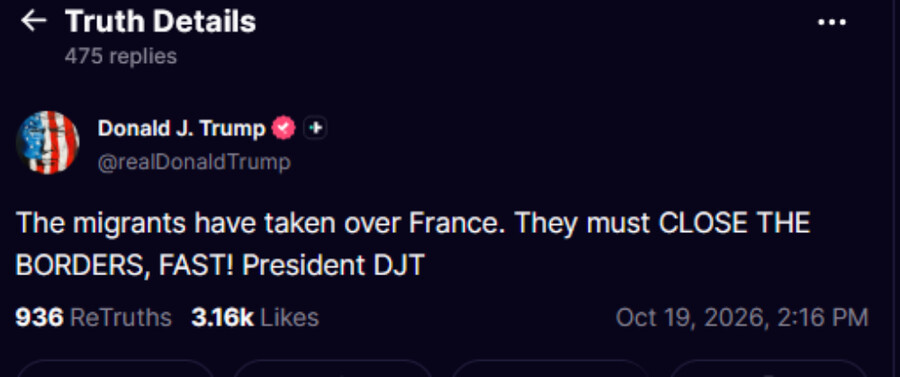Open the three-dot more options menu
The image size is (900, 377).
831,22
